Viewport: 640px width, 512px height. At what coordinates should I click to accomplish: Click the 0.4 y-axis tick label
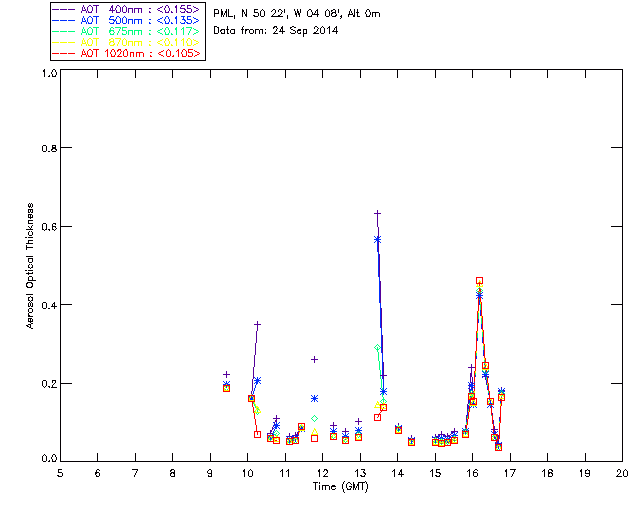49,305
